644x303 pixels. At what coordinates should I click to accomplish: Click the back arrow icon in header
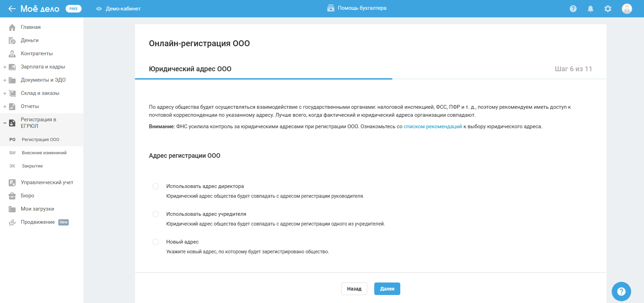(x=12, y=9)
